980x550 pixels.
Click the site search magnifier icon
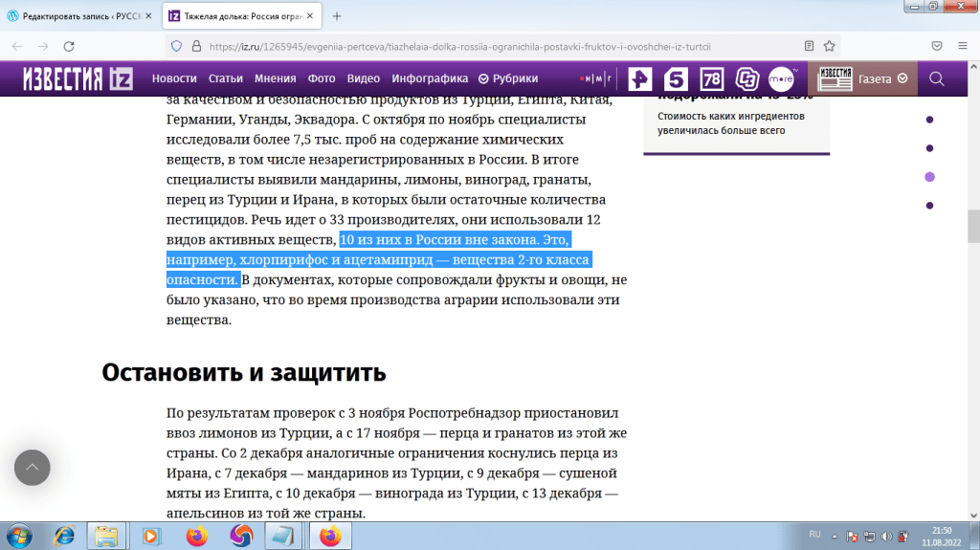[936, 78]
